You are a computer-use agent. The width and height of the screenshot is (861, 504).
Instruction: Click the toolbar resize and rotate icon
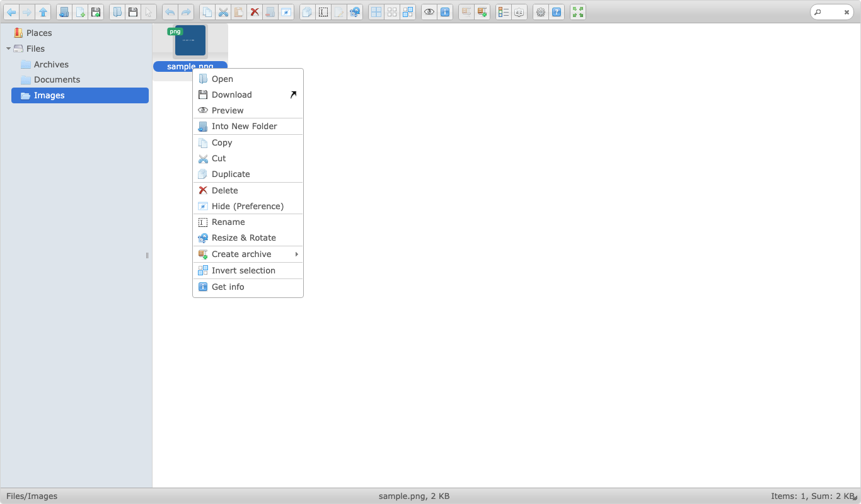(x=355, y=12)
